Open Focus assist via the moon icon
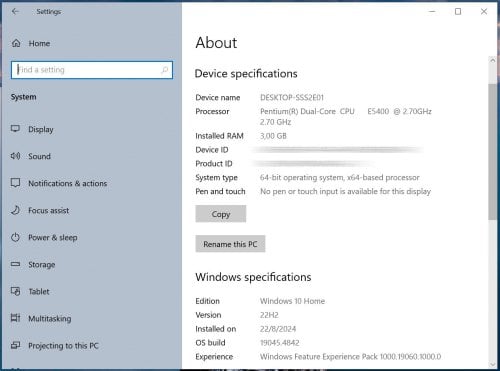 [15, 210]
